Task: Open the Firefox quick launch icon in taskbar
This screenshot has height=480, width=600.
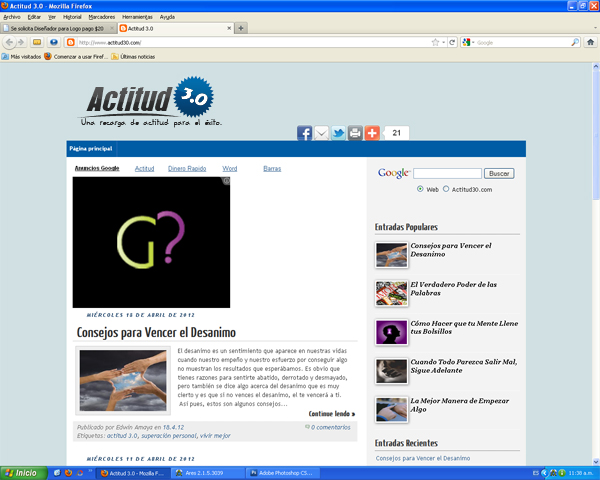Action: pyautogui.click(x=68, y=473)
